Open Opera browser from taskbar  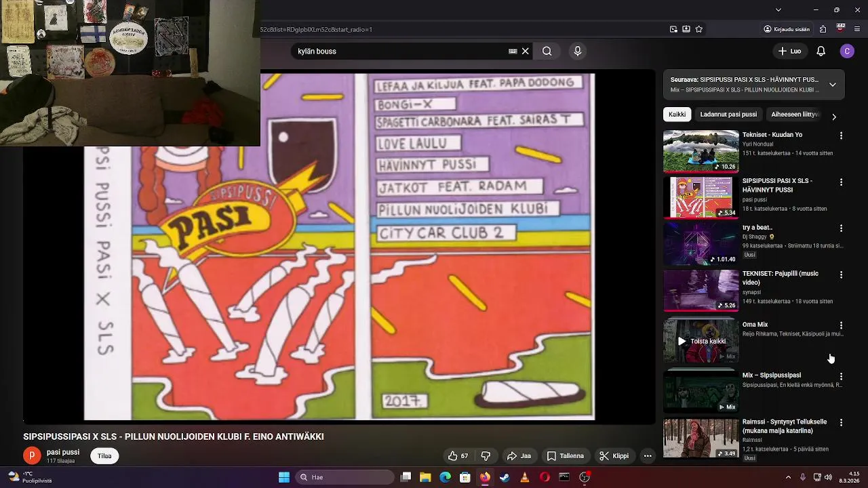[x=545, y=477]
